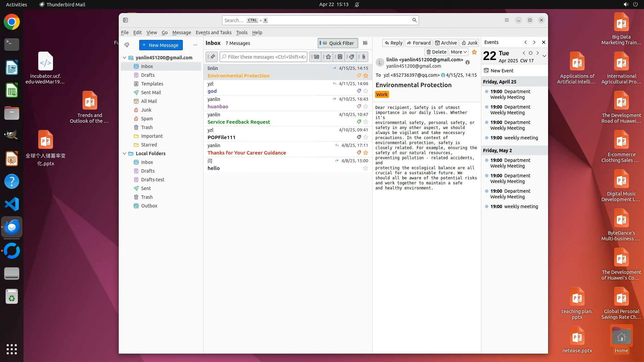Image resolution: width=644 pixels, height=362 pixels.
Task: Star the 'hello' message
Action: (x=366, y=168)
